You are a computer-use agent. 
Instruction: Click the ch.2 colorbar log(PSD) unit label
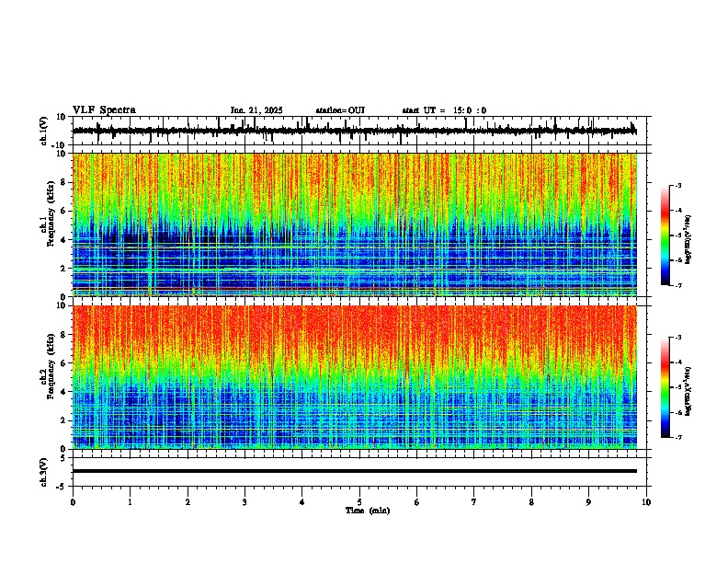coord(688,392)
